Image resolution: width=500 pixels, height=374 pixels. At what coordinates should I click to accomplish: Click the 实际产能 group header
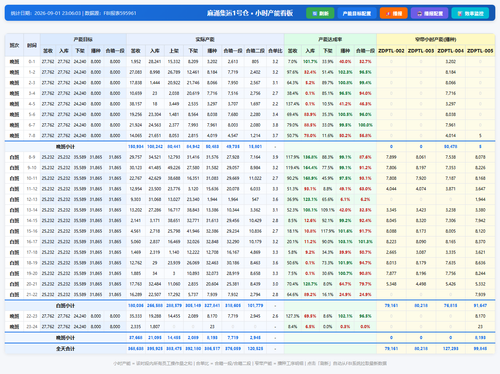tap(205, 39)
